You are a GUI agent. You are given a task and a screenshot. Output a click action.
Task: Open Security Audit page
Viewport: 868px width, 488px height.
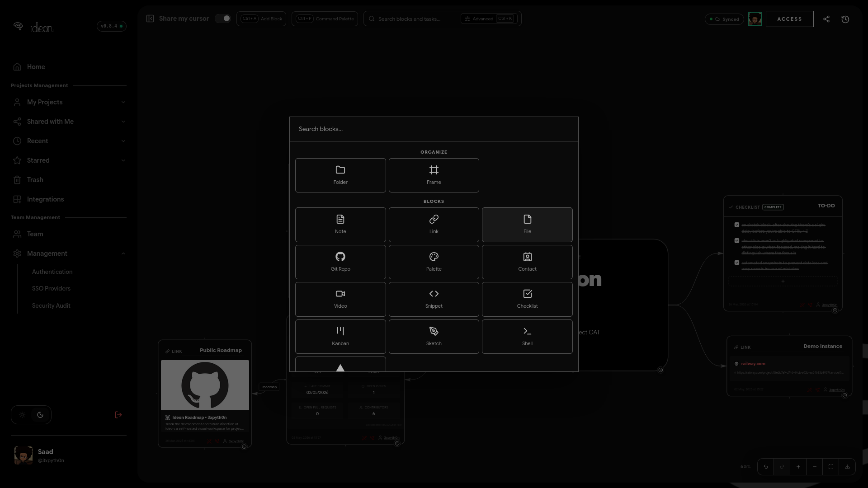51,305
